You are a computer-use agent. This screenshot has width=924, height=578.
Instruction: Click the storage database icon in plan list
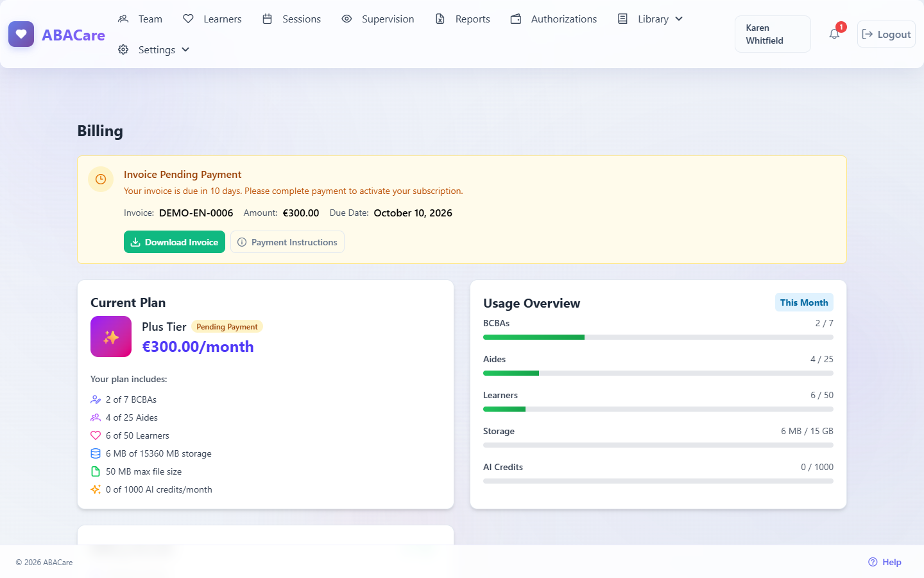[x=96, y=453]
